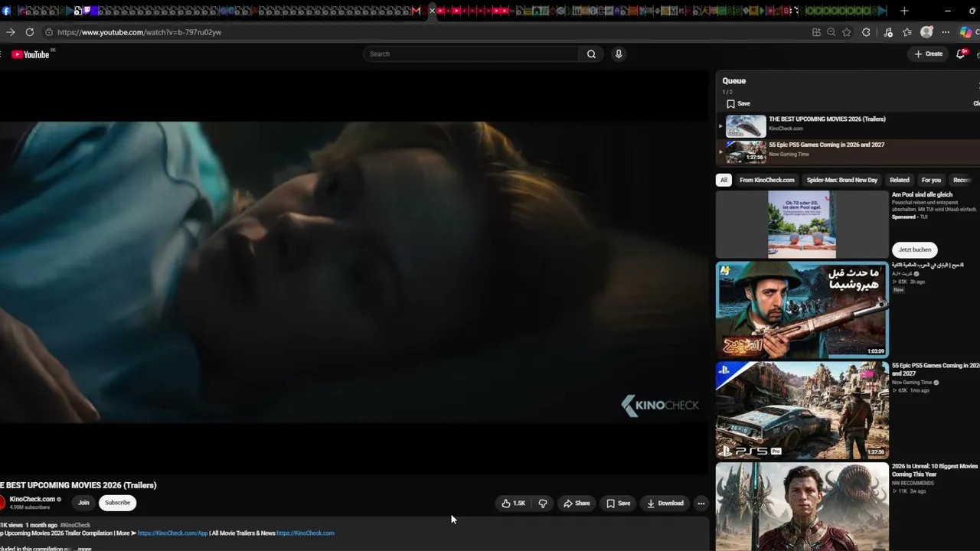Image resolution: width=980 pixels, height=551 pixels.
Task: Click the NW RECOMMENDS channel name
Action: coord(913,484)
